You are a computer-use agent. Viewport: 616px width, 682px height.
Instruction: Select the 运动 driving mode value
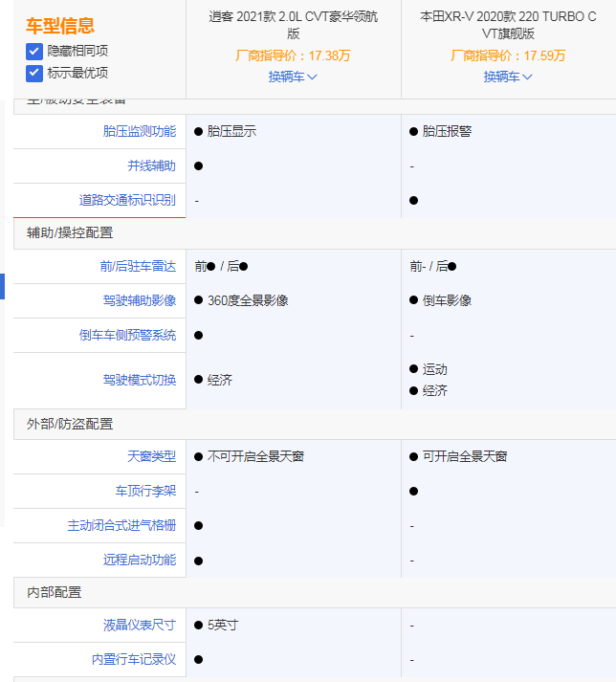coord(434,369)
